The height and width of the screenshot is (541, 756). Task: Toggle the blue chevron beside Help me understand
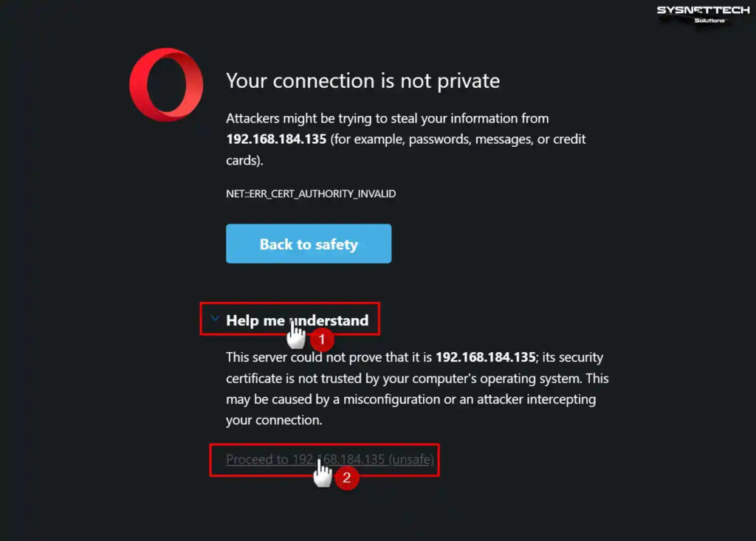[x=215, y=319]
